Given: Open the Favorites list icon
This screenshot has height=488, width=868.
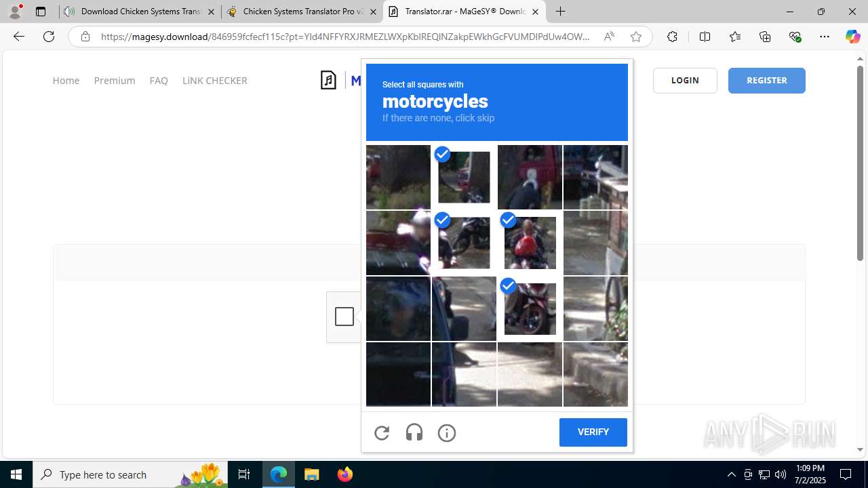Looking at the screenshot, I should click(x=735, y=37).
